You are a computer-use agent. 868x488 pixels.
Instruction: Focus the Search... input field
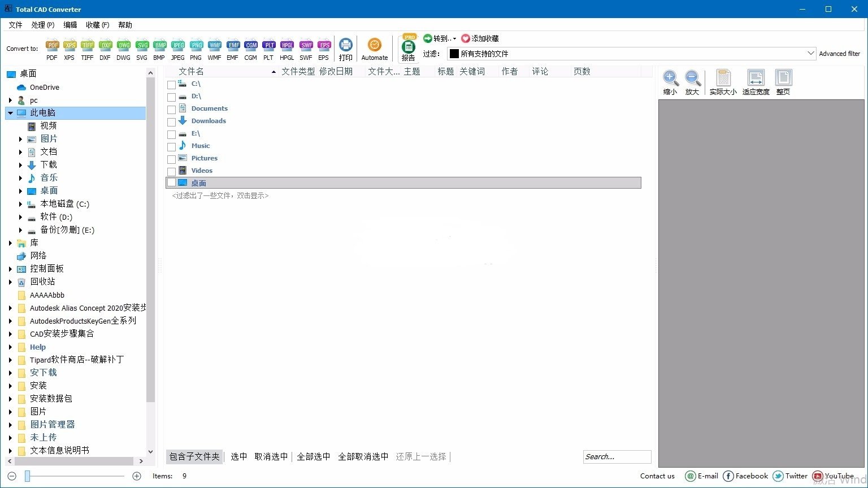617,457
